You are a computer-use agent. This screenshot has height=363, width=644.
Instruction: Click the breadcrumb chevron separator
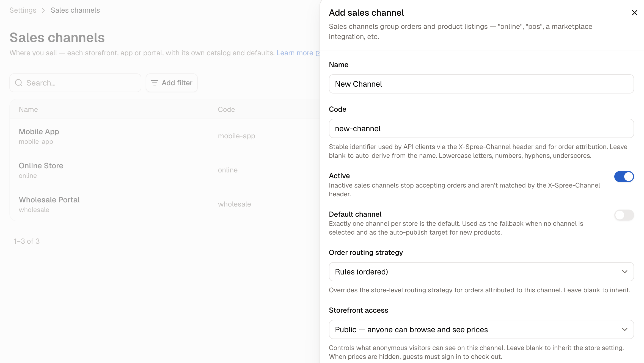point(43,10)
